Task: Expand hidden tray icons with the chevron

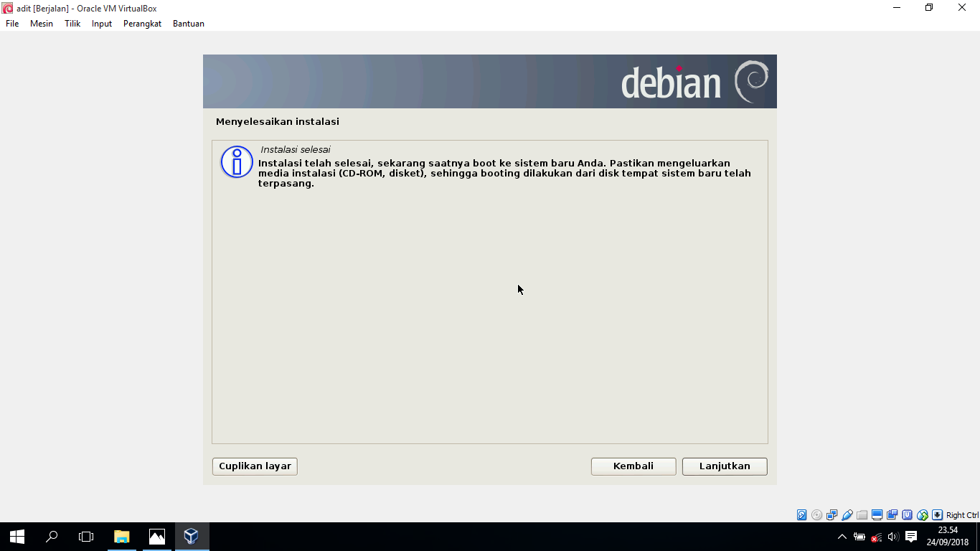Action: 842,537
